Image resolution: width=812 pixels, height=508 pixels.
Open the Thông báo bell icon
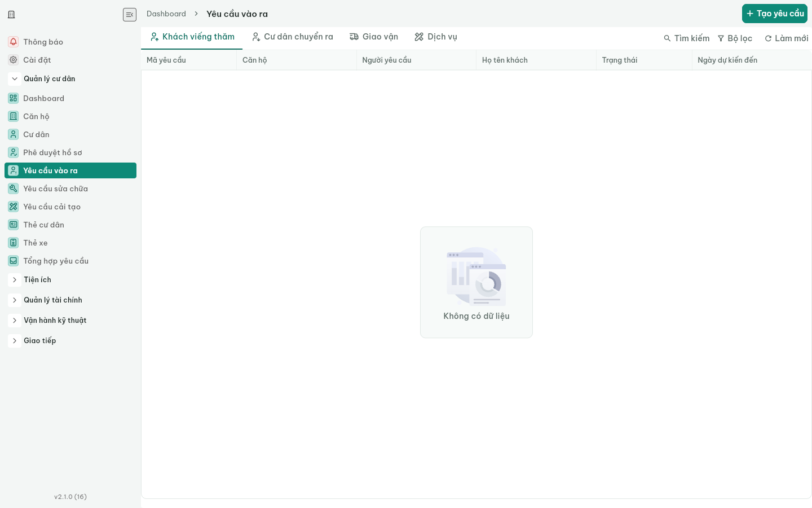pyautogui.click(x=14, y=42)
